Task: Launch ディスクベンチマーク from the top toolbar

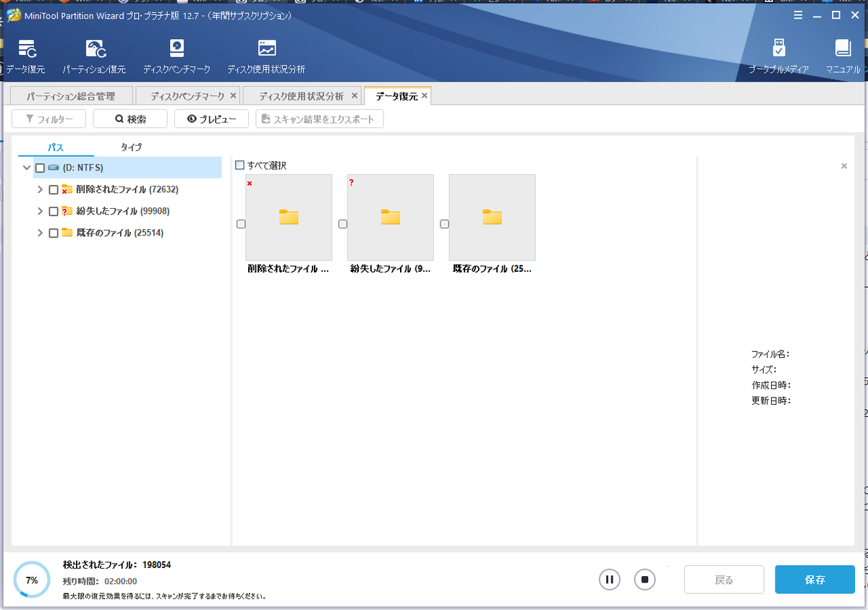Action: click(176, 58)
